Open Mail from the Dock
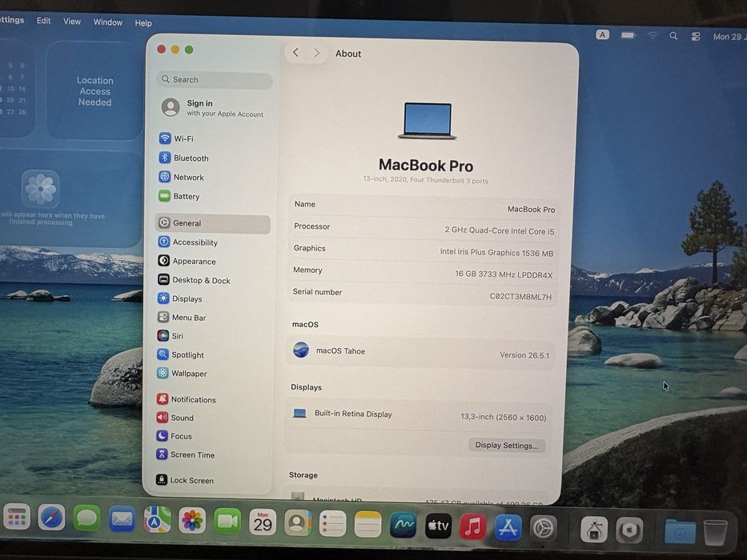This screenshot has width=747, height=560. (122, 519)
